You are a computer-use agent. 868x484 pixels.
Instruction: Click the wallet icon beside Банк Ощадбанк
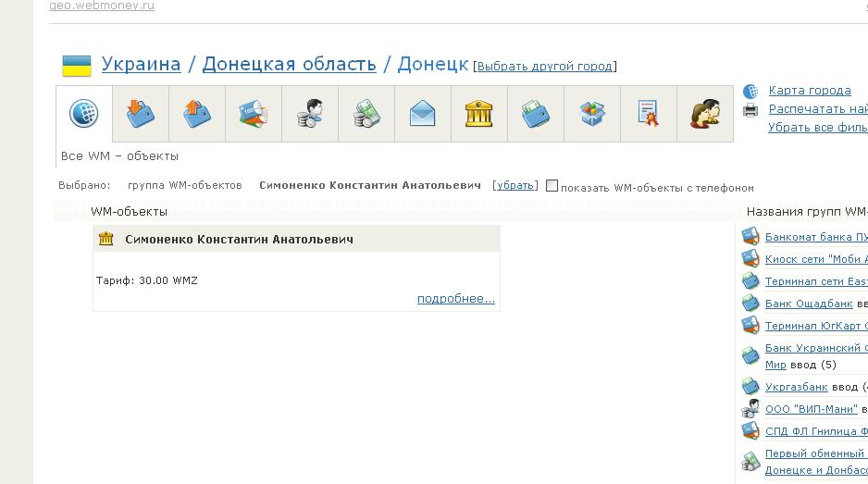click(x=750, y=303)
